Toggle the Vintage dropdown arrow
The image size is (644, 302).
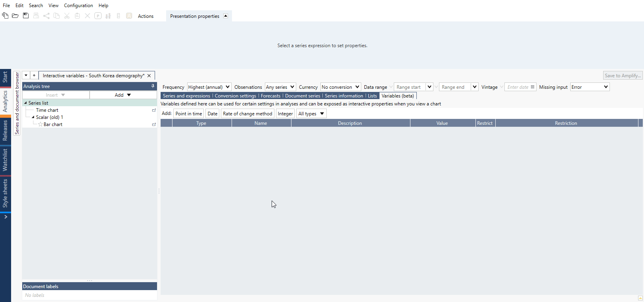(x=501, y=87)
